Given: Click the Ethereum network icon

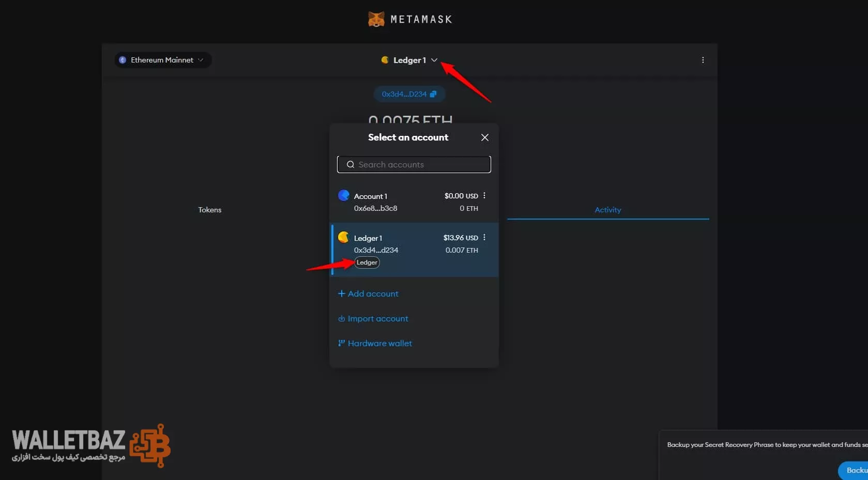Looking at the screenshot, I should 123,60.
